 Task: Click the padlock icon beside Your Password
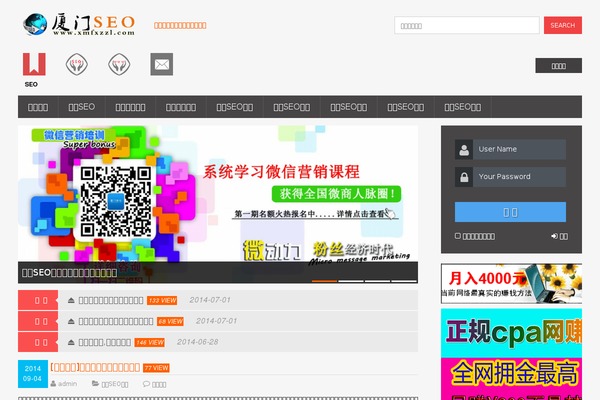pyautogui.click(x=464, y=177)
